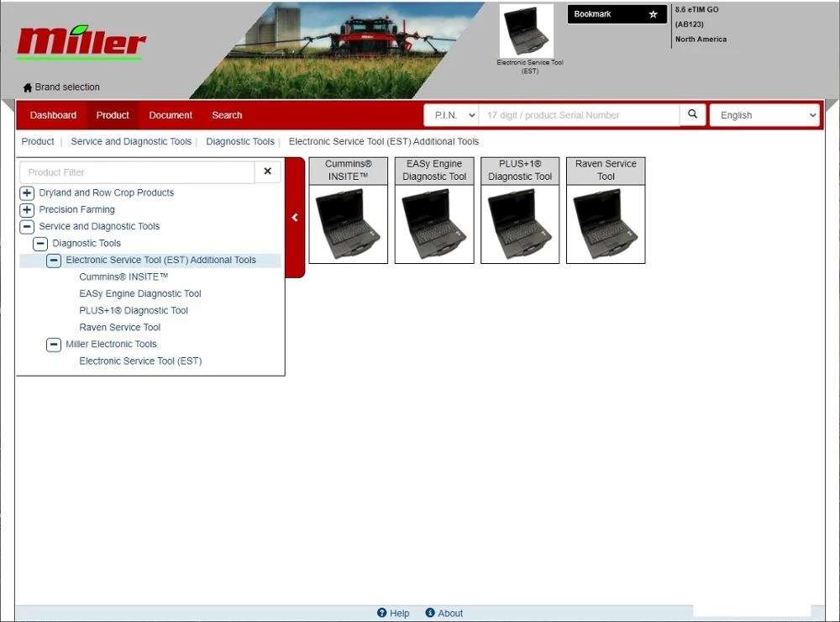Click EST Additional Tools breadcrumb
Image resolution: width=840 pixels, height=622 pixels.
[x=384, y=141]
